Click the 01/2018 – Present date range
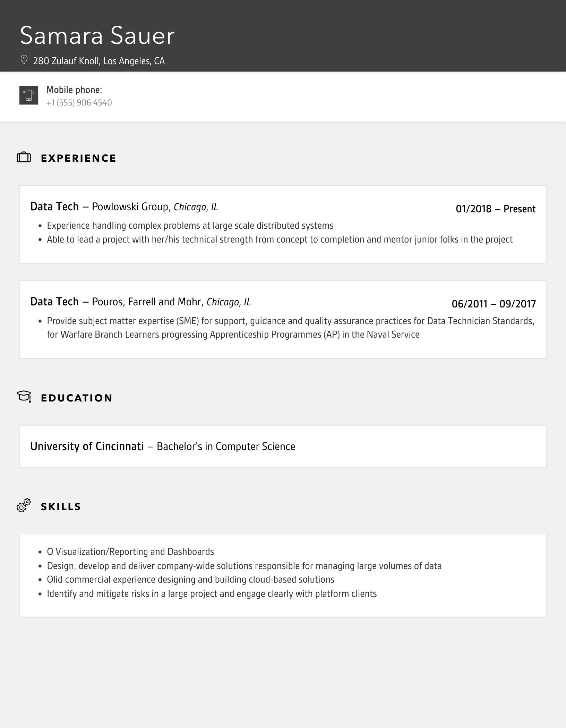This screenshot has width=566, height=728. tap(496, 209)
